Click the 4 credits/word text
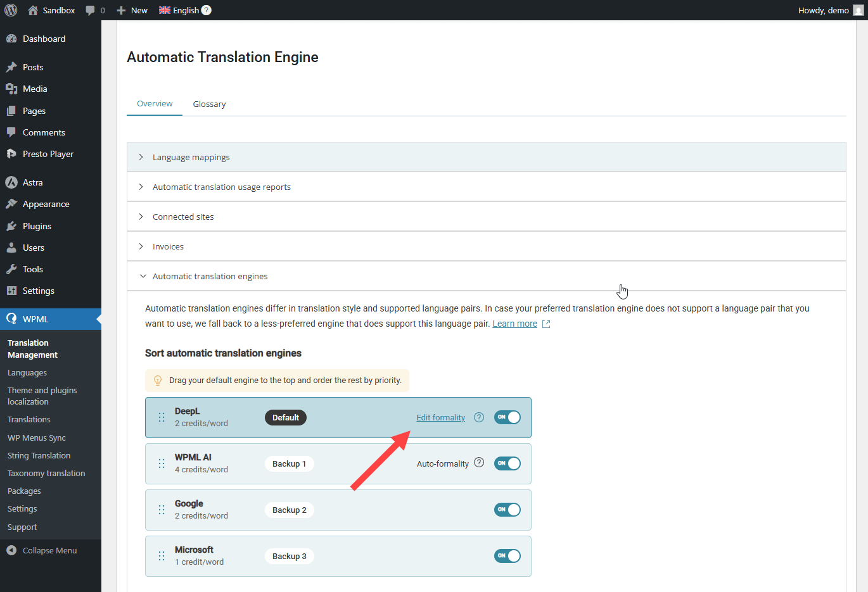 click(201, 469)
